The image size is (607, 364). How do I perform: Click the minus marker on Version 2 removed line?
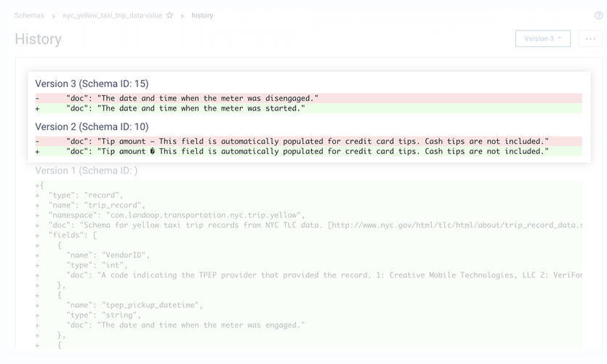click(x=38, y=141)
